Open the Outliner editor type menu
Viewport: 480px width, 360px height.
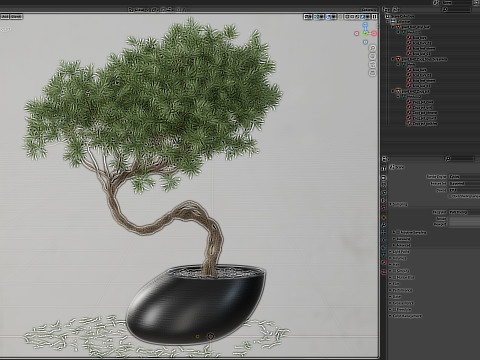tap(386, 10)
